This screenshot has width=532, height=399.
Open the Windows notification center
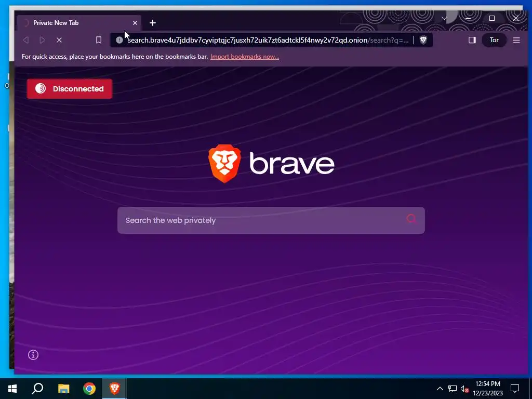(x=515, y=389)
